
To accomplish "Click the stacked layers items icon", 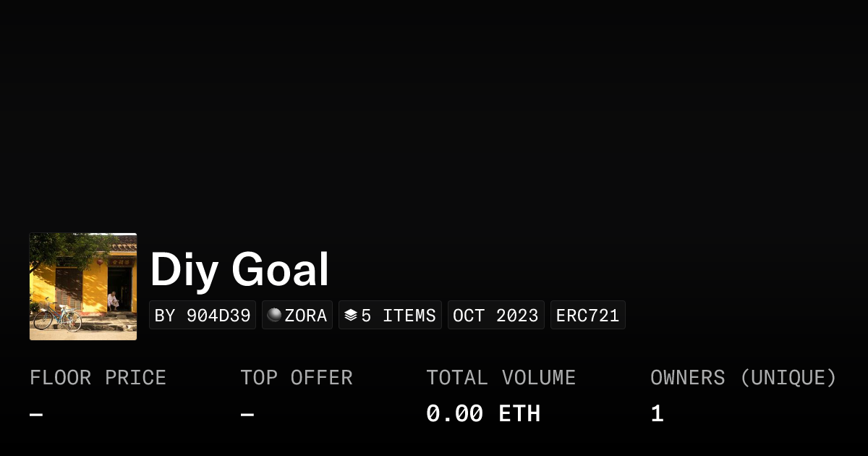I will (x=351, y=316).
